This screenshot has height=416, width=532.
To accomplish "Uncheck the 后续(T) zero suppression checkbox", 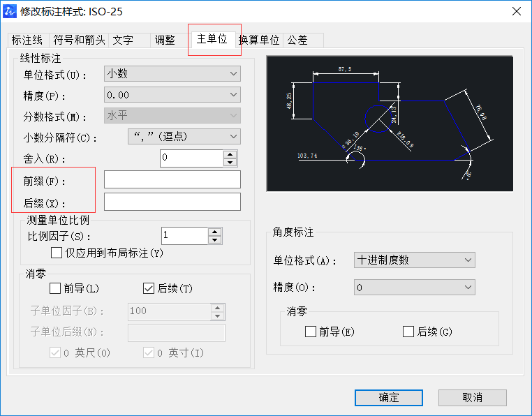I will pyautogui.click(x=148, y=288).
